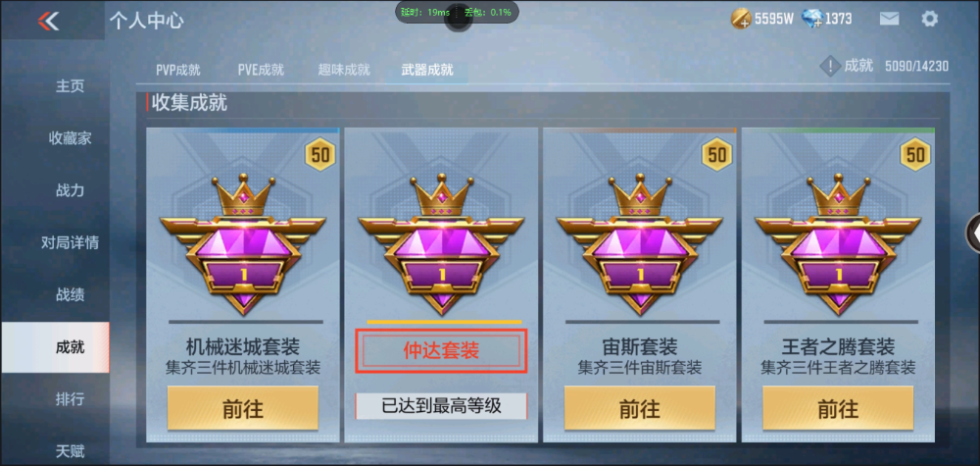This screenshot has width=980, height=466.
Task: Click the diamond currency add icon
Action: pyautogui.click(x=811, y=20)
